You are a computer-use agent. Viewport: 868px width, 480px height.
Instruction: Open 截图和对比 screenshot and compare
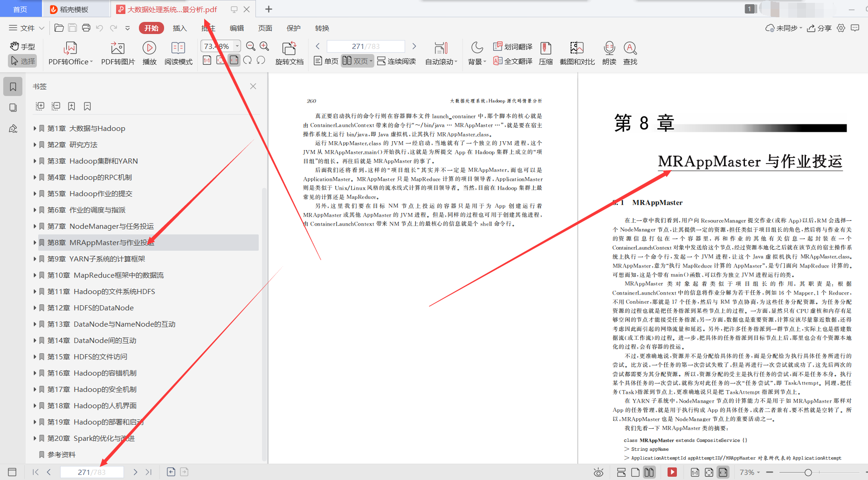[x=577, y=54]
